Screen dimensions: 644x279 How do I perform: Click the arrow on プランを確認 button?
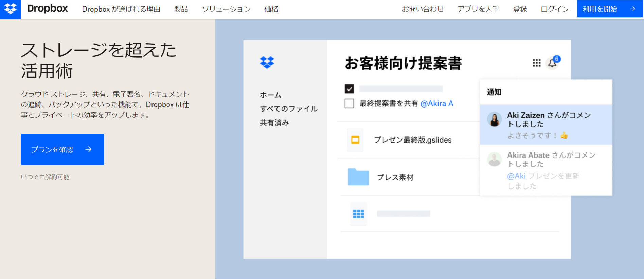coord(88,149)
